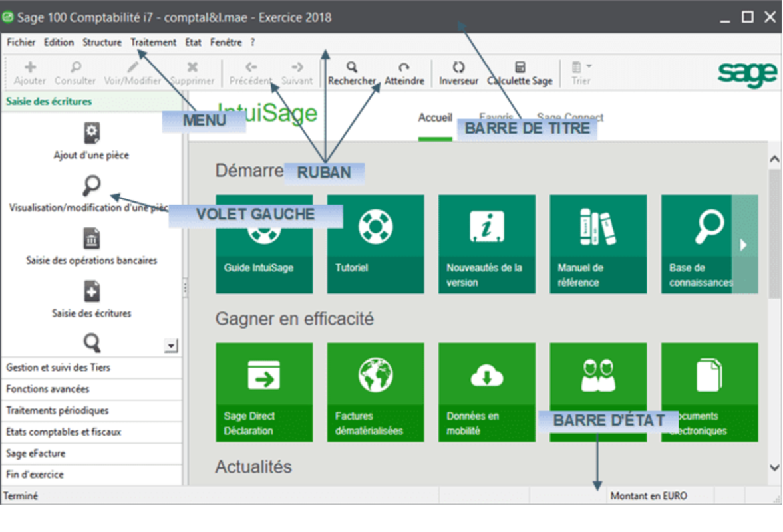Open the Base de connaissances tile
The height and width of the screenshot is (532, 783).
pos(697,244)
